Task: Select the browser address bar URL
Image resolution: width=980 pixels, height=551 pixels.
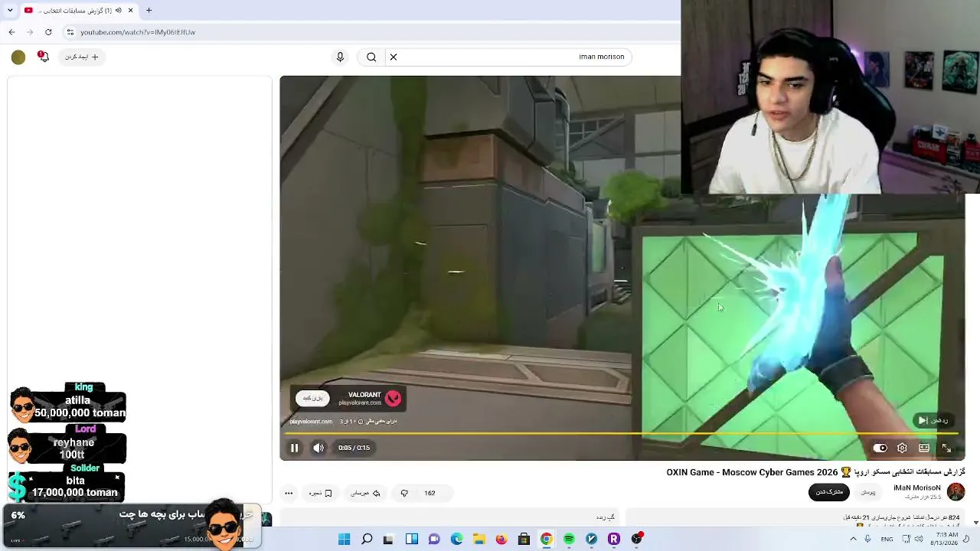Action: tap(138, 32)
